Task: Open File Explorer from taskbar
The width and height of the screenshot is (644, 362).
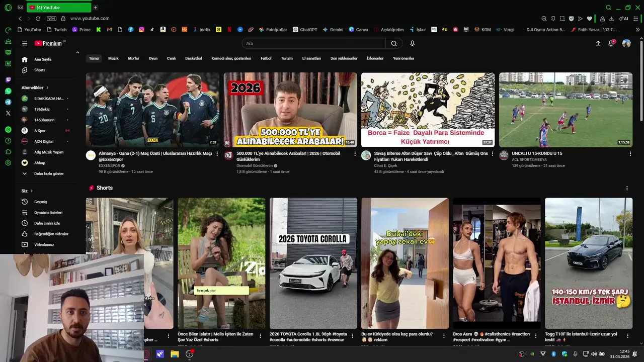Action: 175,354
